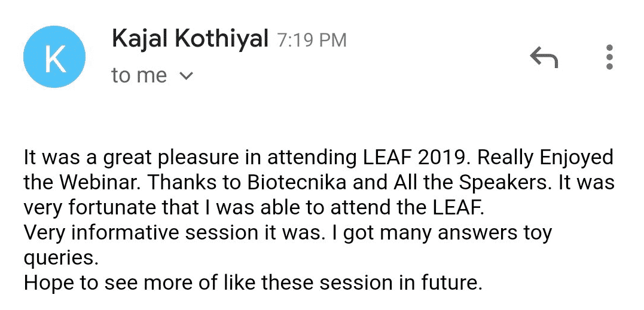Click "Really Enjoyed" in the first line
The image size is (644, 310).
click(546, 159)
